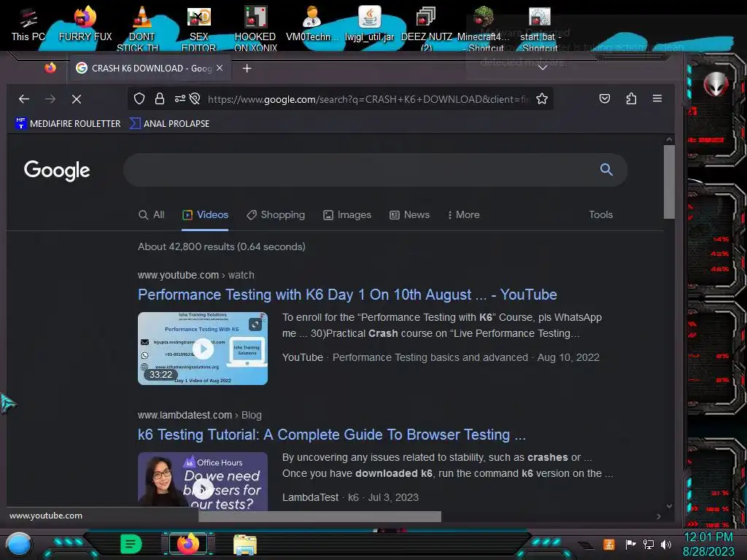Stop page loading with X button
This screenshot has height=560, width=747.
(x=76, y=99)
